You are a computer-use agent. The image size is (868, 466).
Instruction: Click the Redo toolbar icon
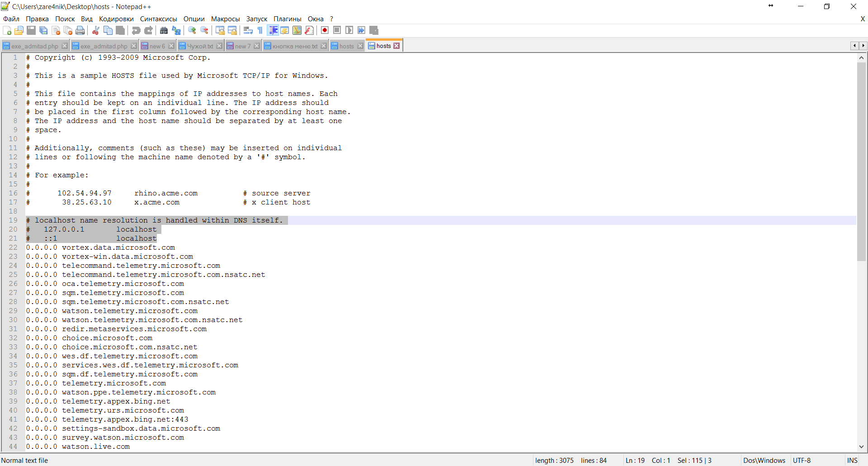tap(148, 30)
